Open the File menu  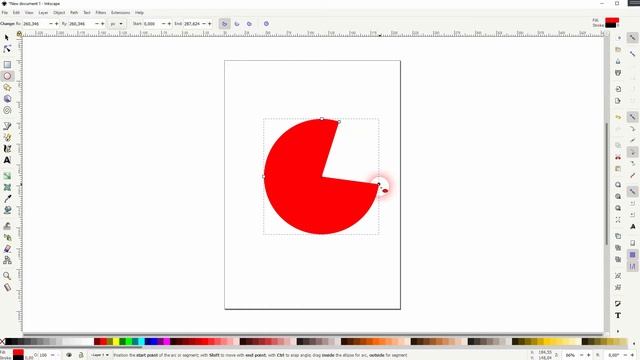coord(4,13)
